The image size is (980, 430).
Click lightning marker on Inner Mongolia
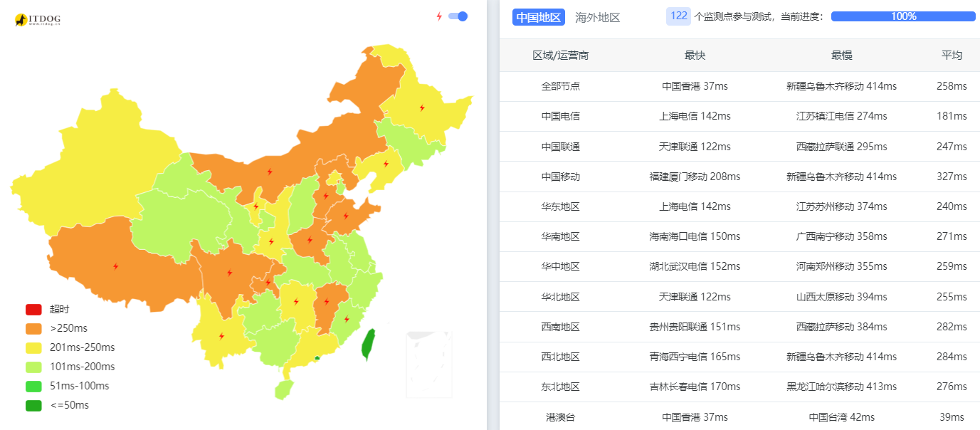point(270,172)
